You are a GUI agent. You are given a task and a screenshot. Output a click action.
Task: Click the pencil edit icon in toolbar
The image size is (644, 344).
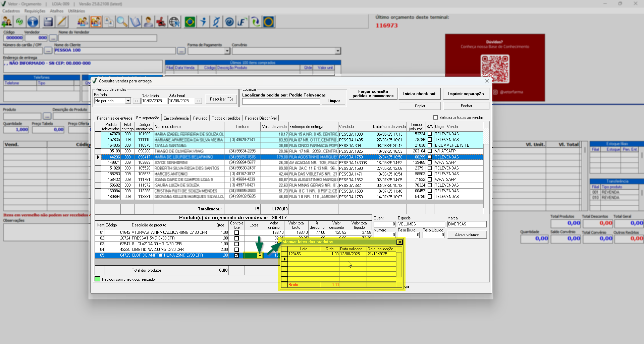click(x=62, y=22)
